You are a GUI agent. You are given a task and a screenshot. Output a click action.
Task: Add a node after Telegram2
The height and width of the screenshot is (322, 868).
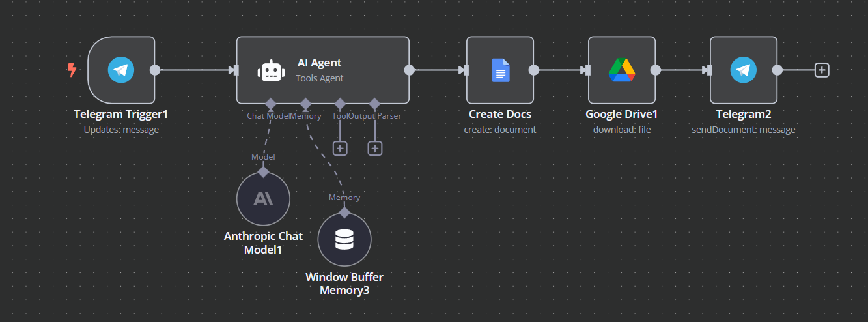tap(822, 70)
